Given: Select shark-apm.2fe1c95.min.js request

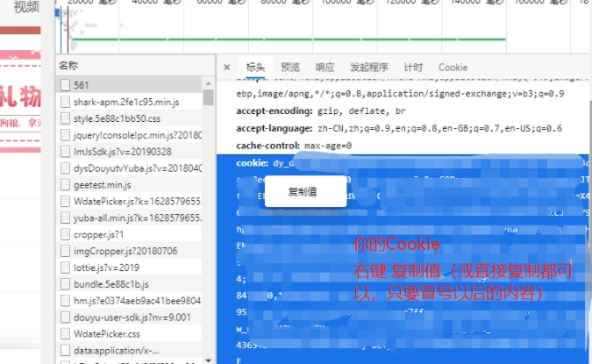Looking at the screenshot, I should 129,102.
